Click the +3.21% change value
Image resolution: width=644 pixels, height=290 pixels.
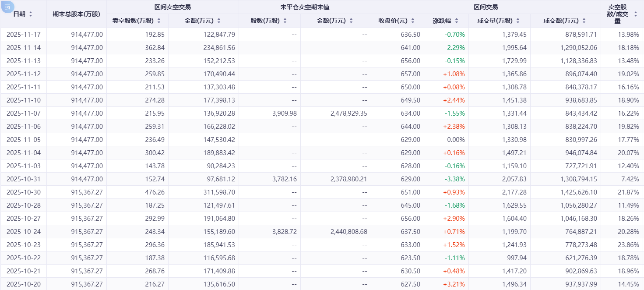(454, 284)
